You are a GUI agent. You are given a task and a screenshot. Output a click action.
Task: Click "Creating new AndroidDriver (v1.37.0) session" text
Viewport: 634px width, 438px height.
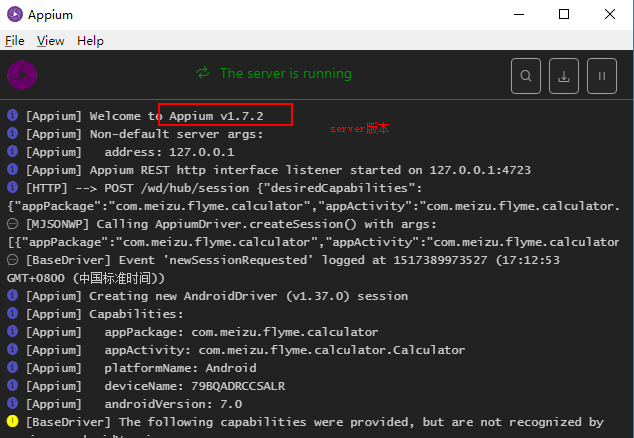[249, 296]
